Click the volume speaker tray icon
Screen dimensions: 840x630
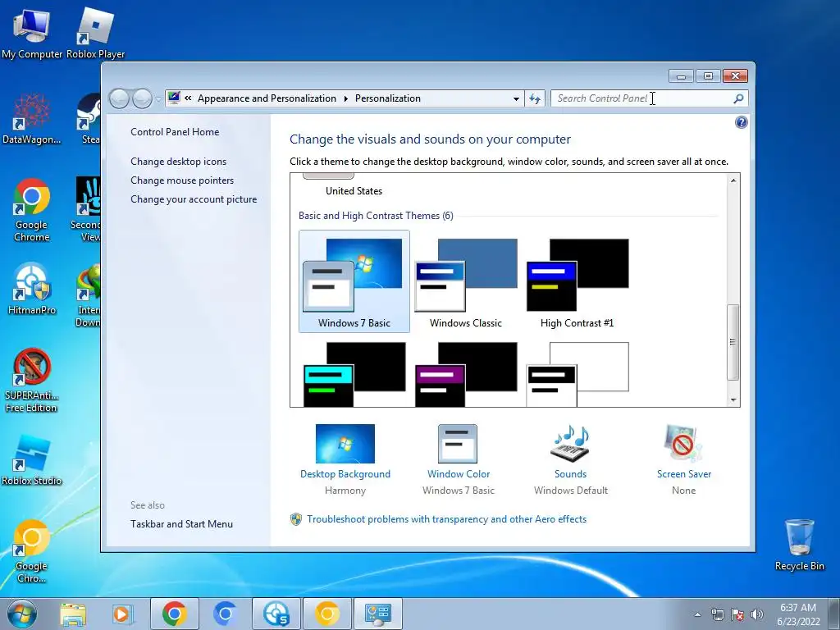[x=756, y=614]
